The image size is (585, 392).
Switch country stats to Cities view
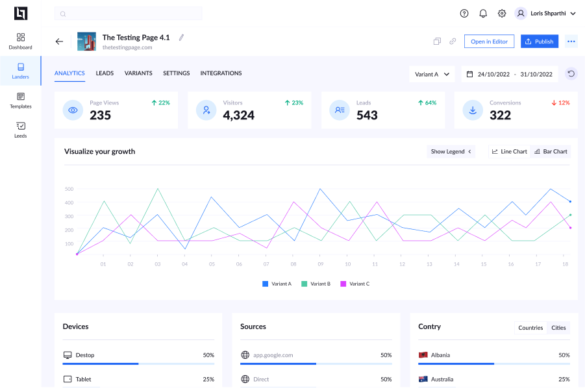point(558,328)
